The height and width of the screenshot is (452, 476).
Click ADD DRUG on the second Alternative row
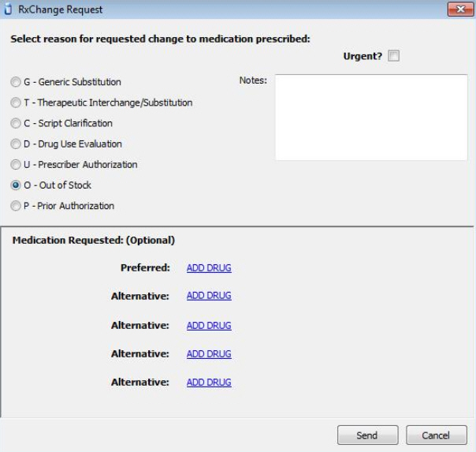[209, 326]
